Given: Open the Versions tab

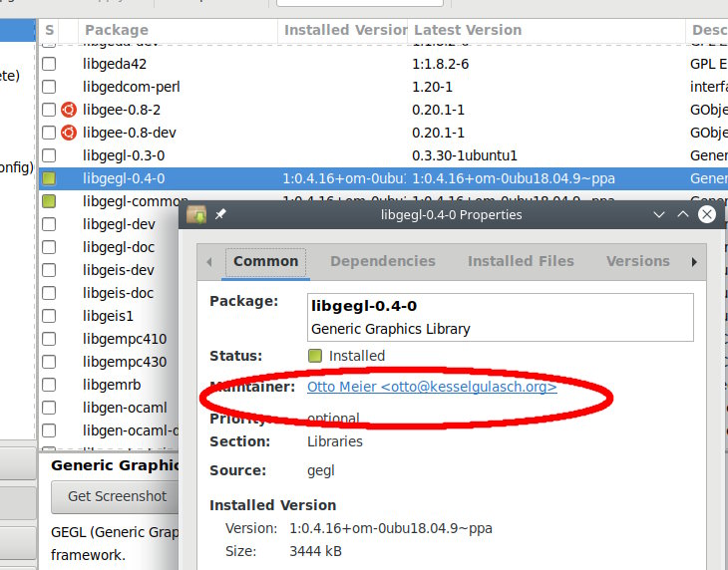Looking at the screenshot, I should pyautogui.click(x=638, y=261).
